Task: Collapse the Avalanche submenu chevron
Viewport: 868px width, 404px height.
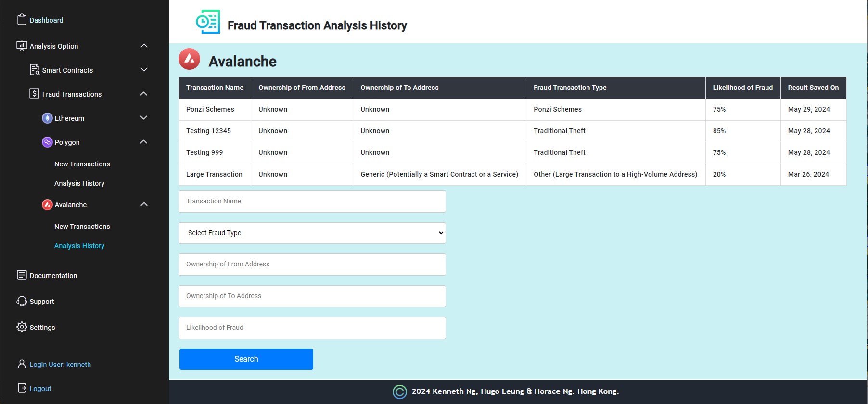Action: 144,204
